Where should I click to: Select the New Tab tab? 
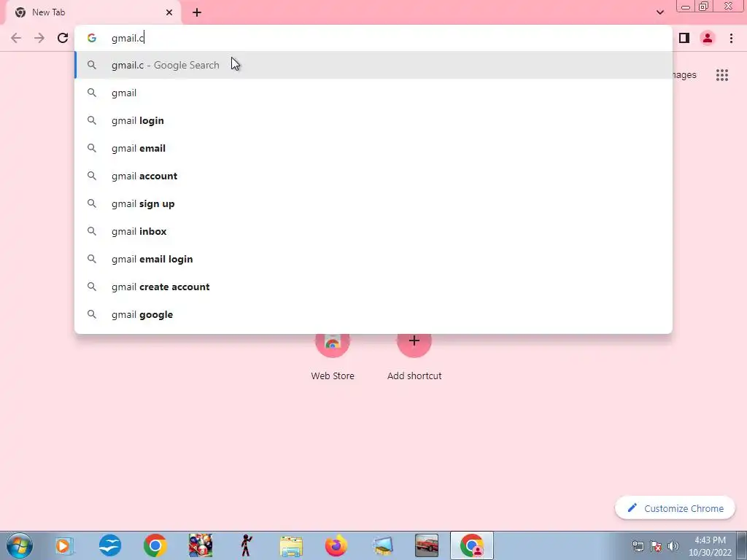pyautogui.click(x=93, y=12)
